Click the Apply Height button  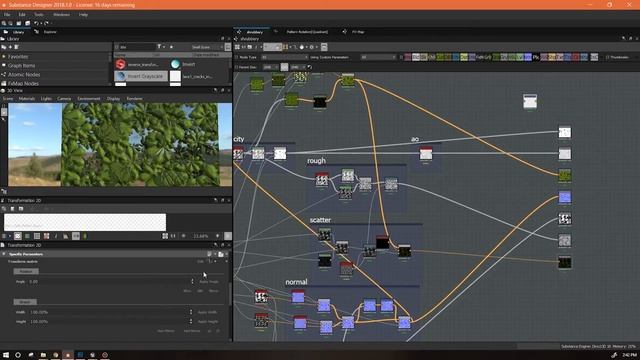pos(208,322)
